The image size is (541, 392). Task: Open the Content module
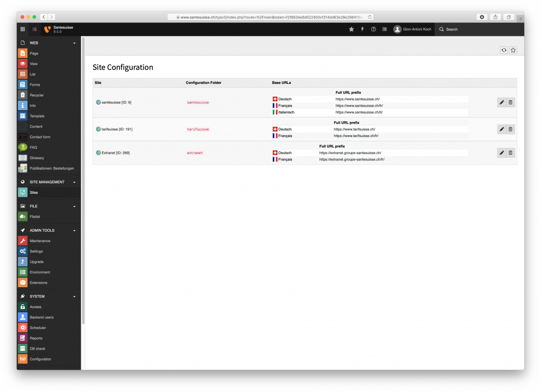tap(49, 126)
